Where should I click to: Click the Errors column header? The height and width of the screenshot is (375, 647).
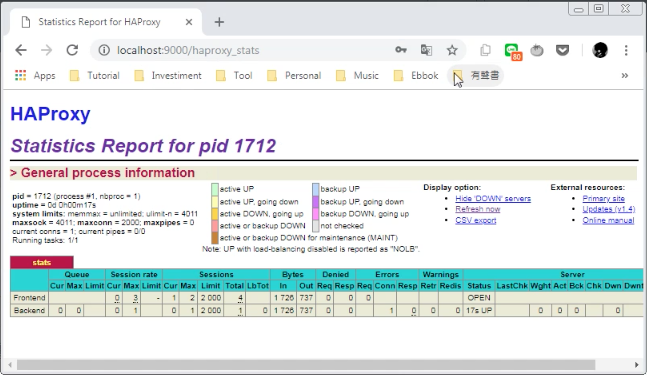387,274
